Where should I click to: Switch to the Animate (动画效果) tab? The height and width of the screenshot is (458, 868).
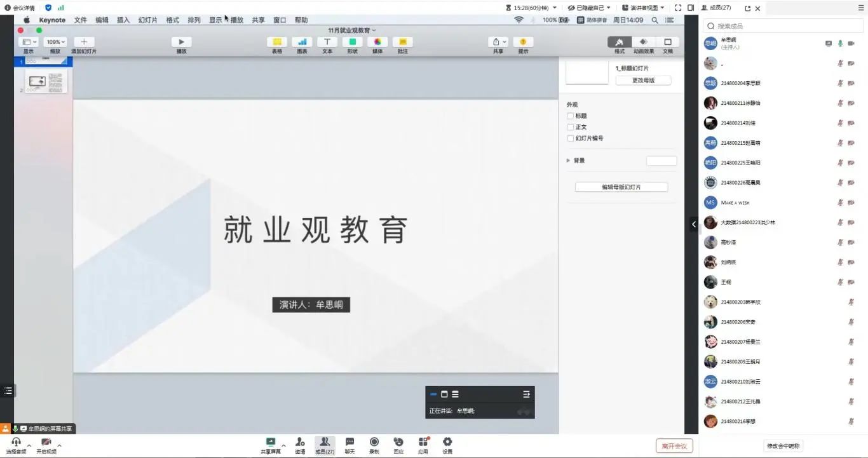pyautogui.click(x=644, y=42)
